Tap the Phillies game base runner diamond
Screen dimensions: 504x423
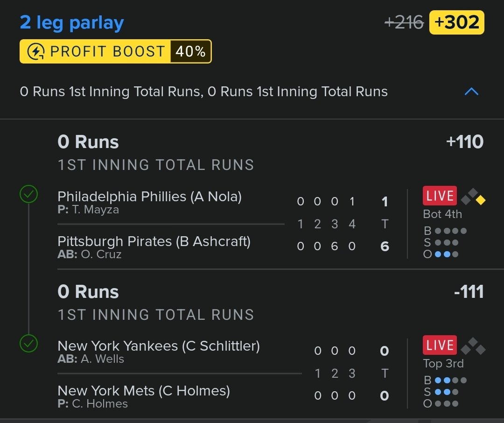pyautogui.click(x=473, y=197)
